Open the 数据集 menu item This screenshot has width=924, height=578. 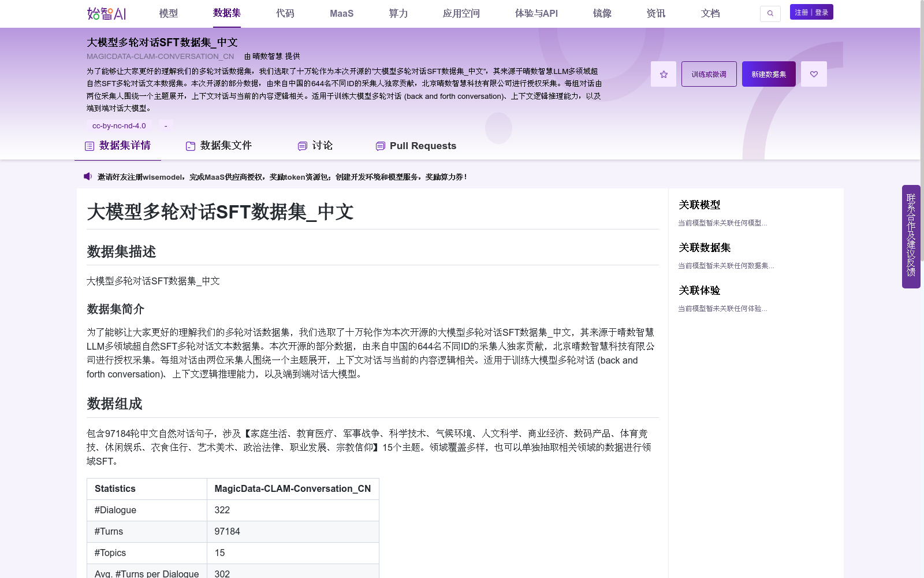point(227,13)
